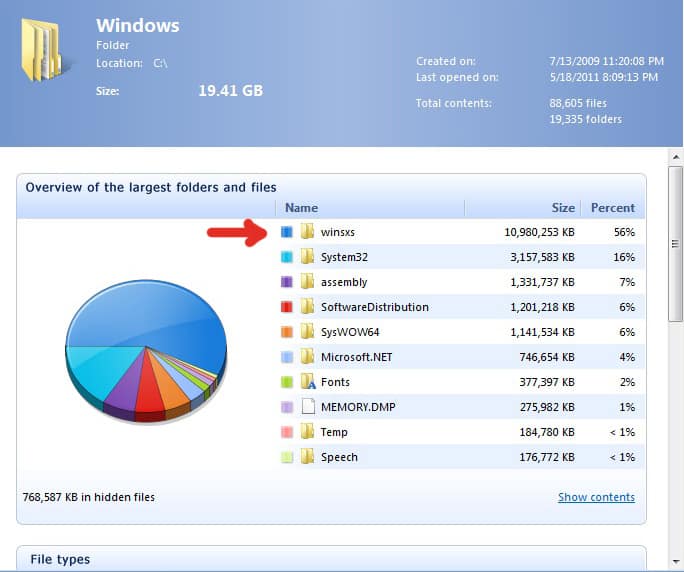Click the SysWOW64 folder icon
This screenshot has height=572, width=684.
(x=308, y=332)
